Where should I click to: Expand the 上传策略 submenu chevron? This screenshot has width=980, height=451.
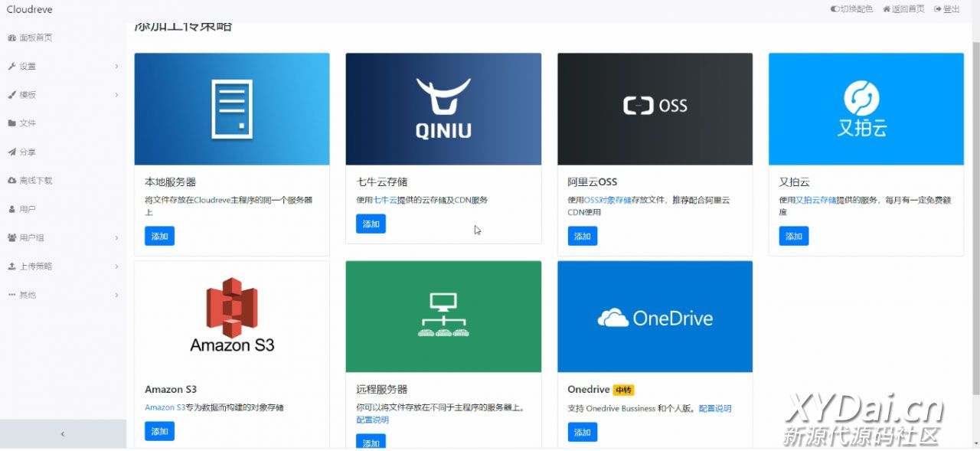click(x=116, y=266)
